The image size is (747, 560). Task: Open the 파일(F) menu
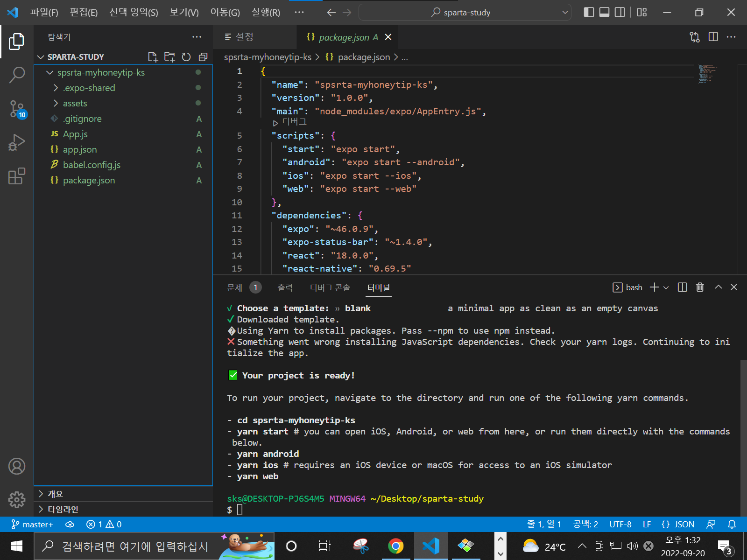44,13
